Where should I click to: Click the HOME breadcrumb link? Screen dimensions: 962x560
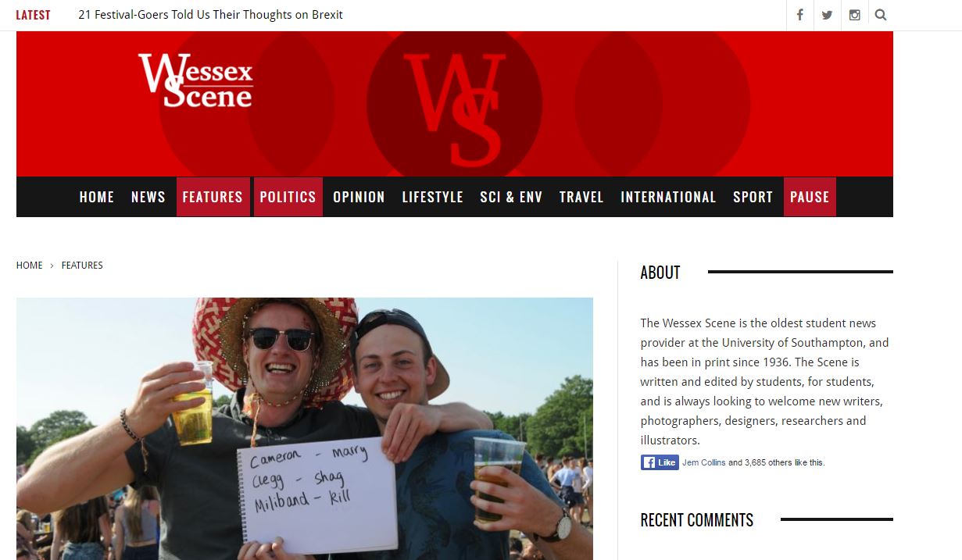(x=30, y=266)
